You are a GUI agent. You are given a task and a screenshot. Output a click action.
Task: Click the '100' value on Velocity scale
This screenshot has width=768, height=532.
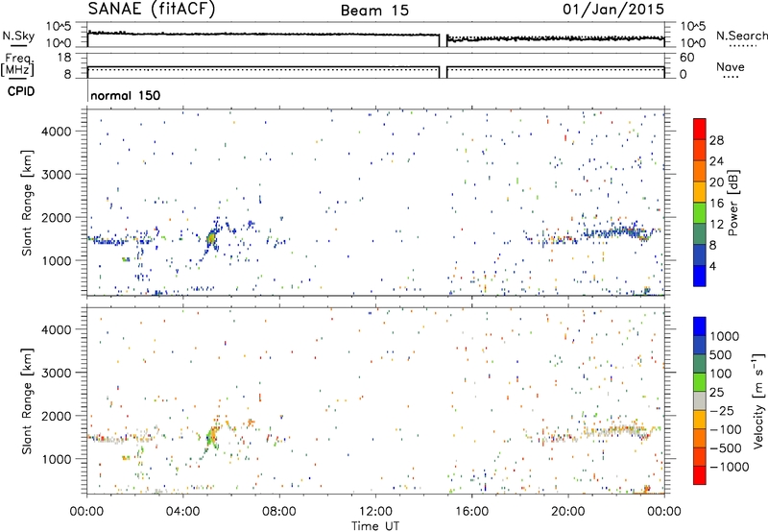pos(721,374)
